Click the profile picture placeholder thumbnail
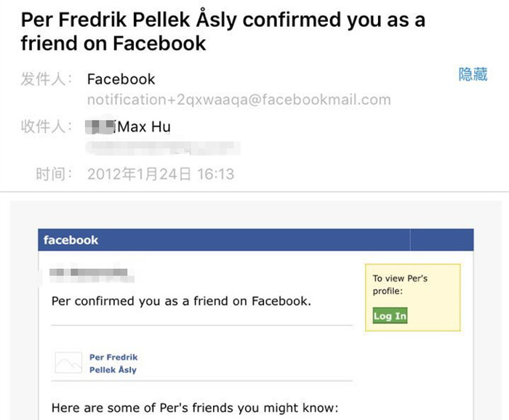 68,363
